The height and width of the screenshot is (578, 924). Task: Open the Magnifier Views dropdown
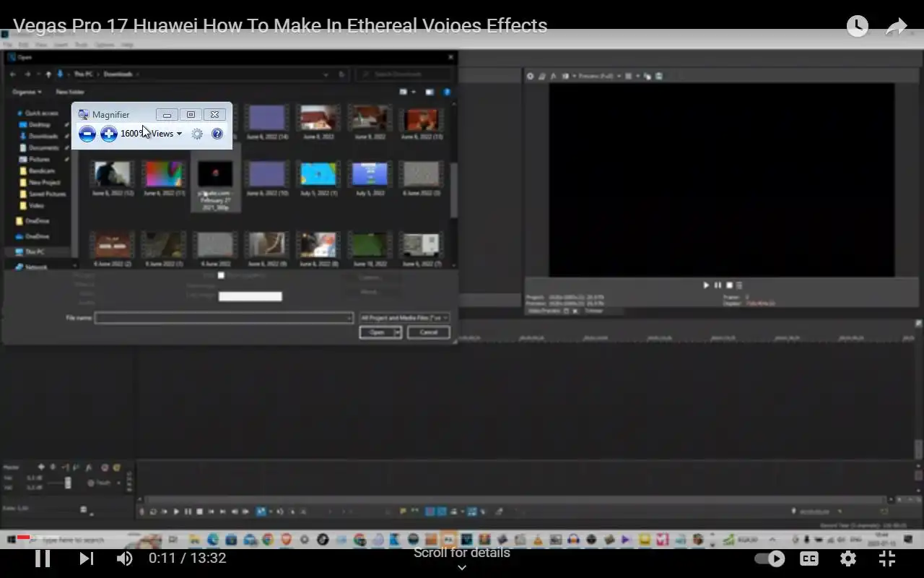167,134
